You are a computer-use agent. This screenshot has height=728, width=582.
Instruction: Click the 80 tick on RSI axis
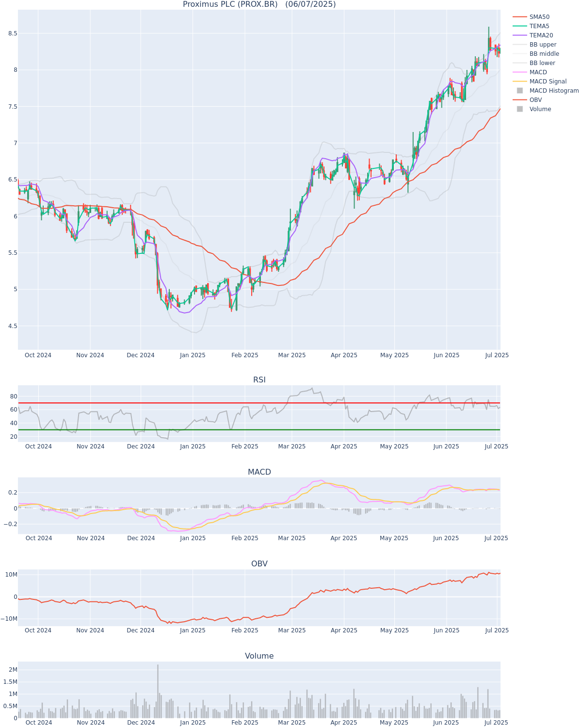pos(14,397)
